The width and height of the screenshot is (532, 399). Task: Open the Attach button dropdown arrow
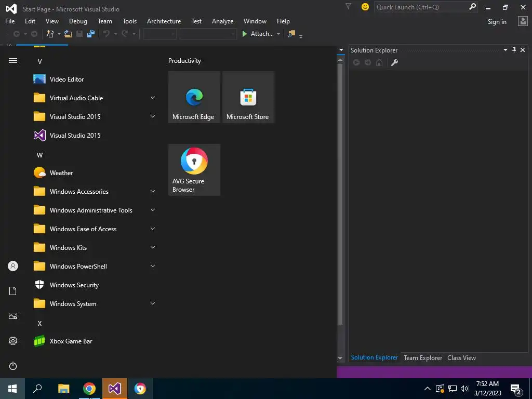(278, 34)
